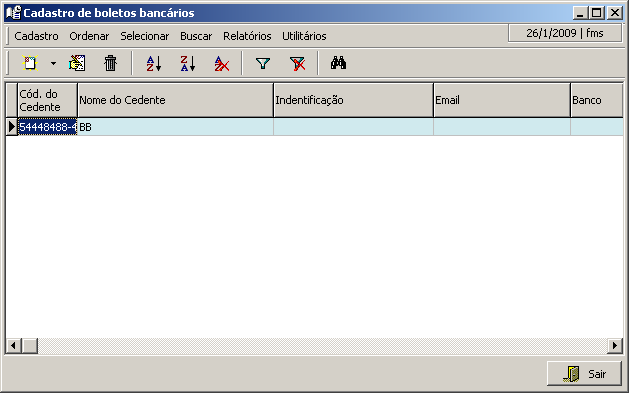Open the Ordenar menu
629x393 pixels.
tap(89, 36)
